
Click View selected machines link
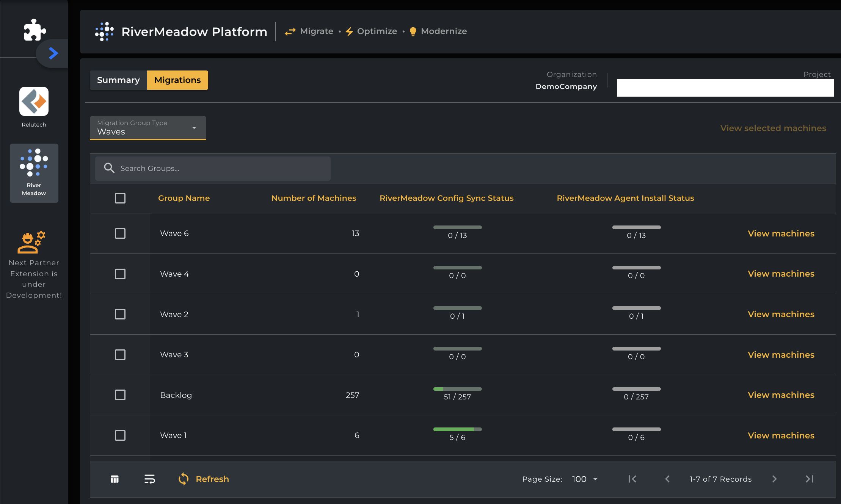point(773,128)
